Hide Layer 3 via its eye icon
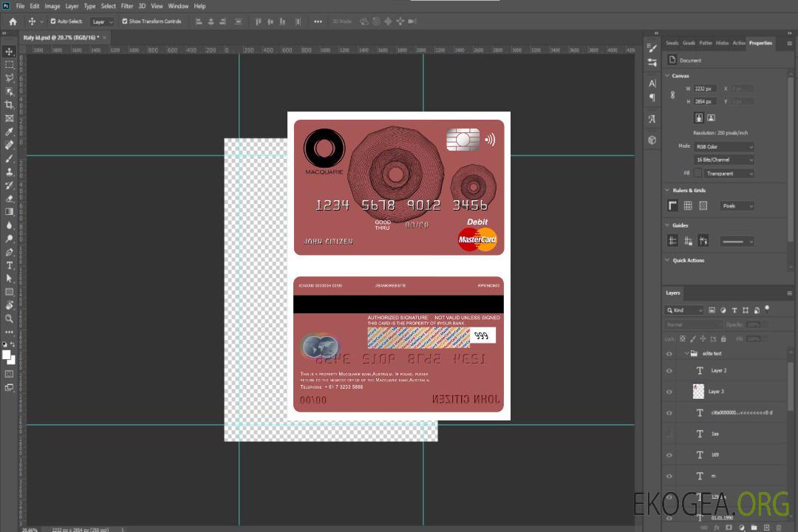798x532 pixels. [x=669, y=392]
